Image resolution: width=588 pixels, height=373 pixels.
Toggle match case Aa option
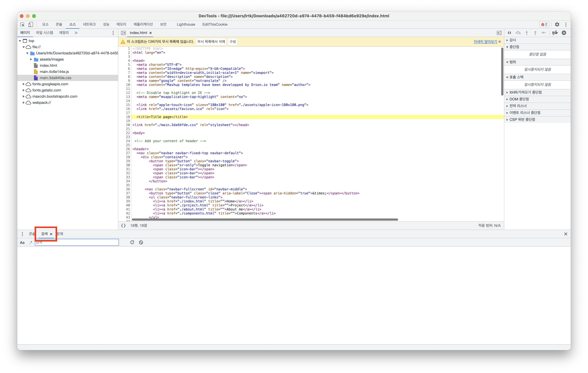pyautogui.click(x=22, y=242)
